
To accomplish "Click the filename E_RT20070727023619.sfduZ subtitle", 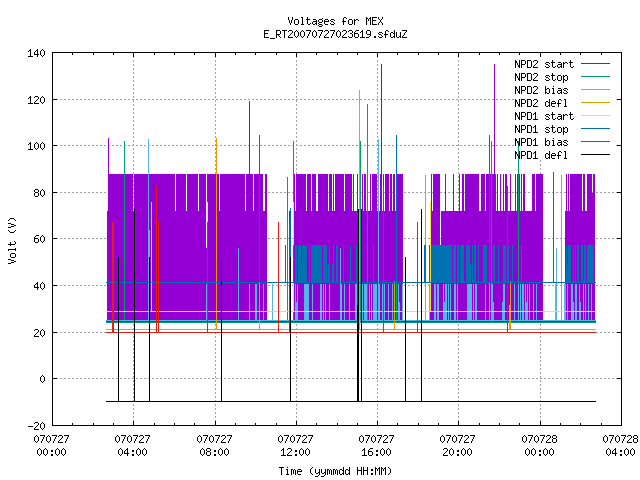I will [335, 34].
